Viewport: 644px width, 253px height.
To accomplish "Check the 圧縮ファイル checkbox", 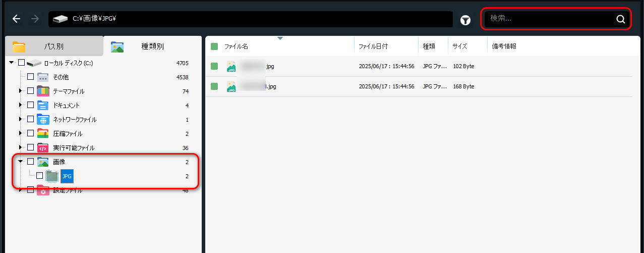I will pos(30,133).
